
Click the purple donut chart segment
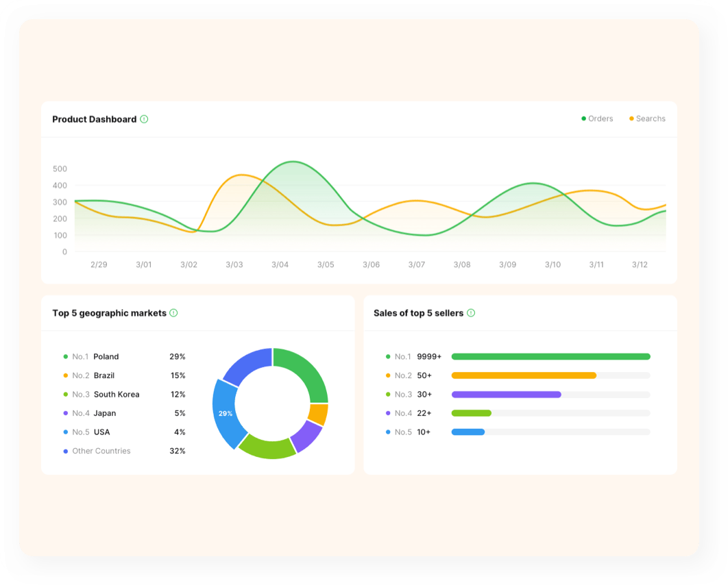tap(307, 436)
